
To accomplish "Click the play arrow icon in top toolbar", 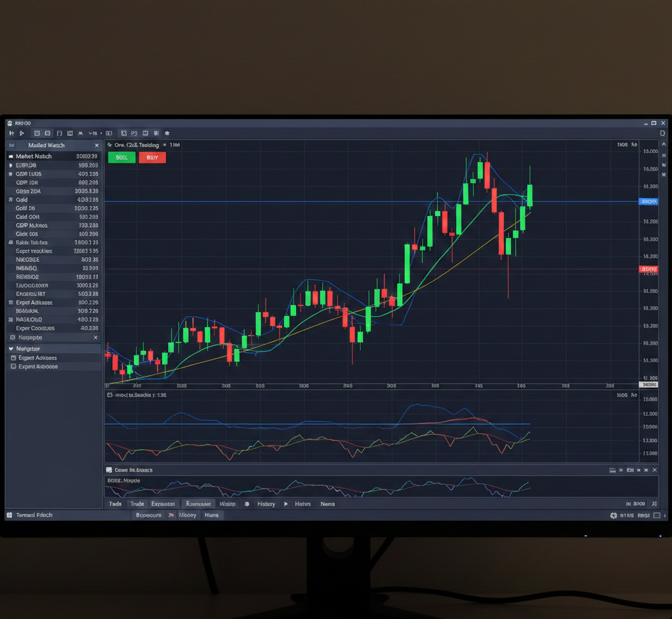I will click(x=22, y=133).
